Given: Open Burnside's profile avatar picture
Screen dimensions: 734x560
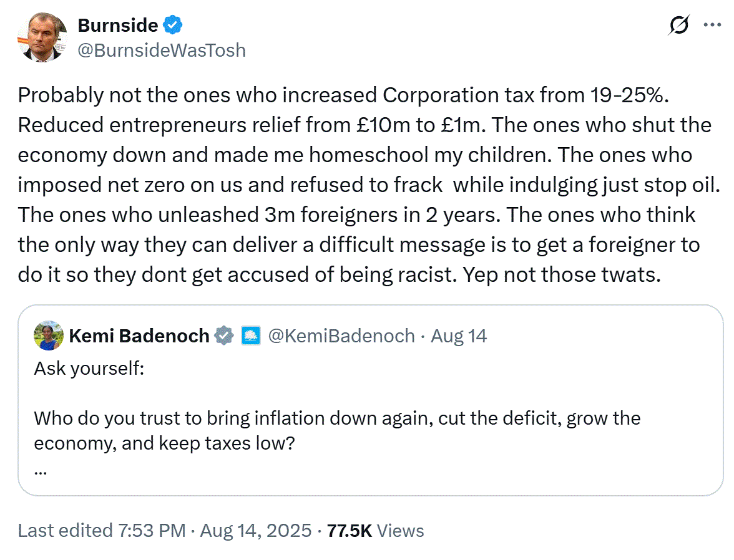Looking at the screenshot, I should pos(41,37).
